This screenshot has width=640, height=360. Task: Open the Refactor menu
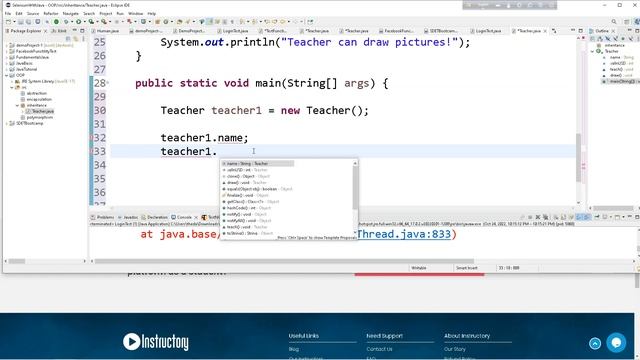(51, 13)
